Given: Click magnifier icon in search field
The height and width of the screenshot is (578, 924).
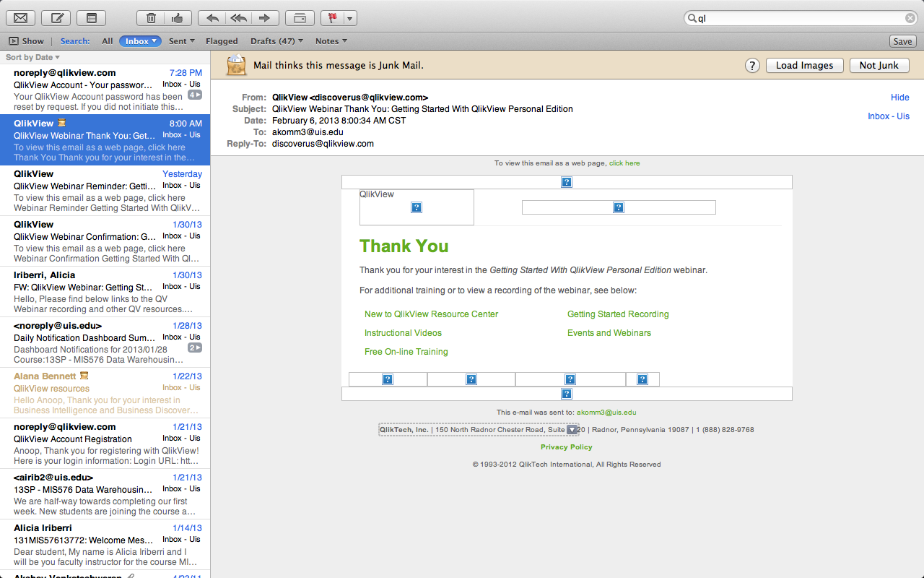Looking at the screenshot, I should point(692,19).
